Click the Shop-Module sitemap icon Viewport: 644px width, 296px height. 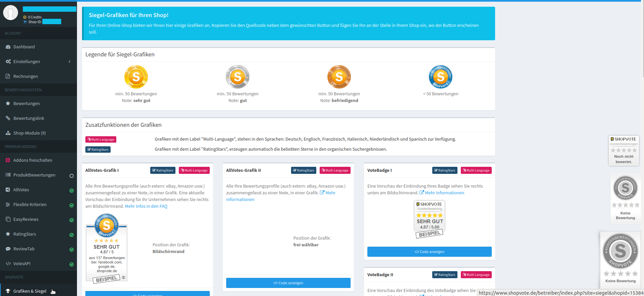point(8,133)
